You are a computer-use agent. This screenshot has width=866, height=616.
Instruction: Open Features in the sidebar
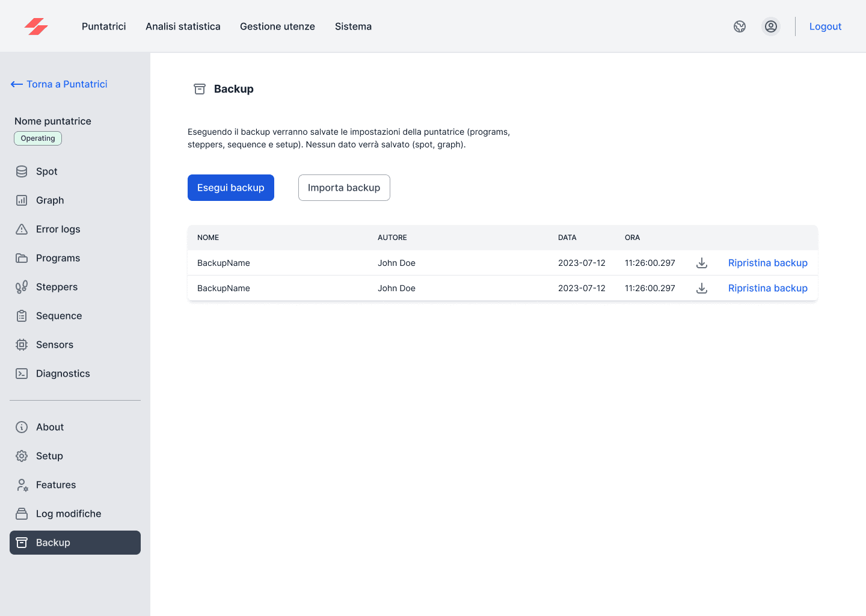click(x=55, y=485)
